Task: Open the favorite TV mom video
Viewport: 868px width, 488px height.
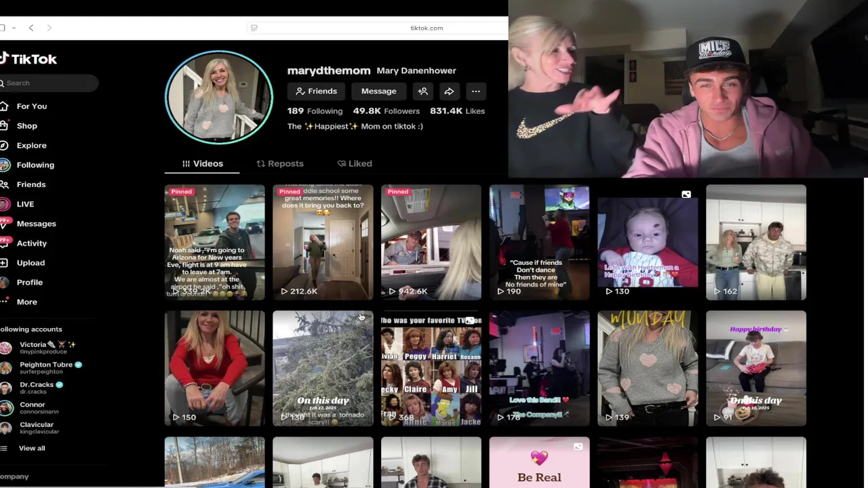Action: click(x=431, y=368)
